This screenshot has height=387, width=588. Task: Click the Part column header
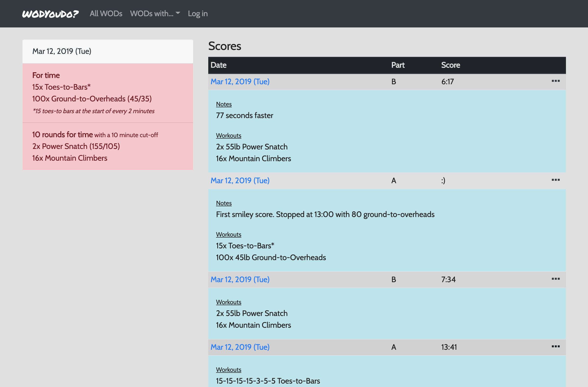pos(398,65)
